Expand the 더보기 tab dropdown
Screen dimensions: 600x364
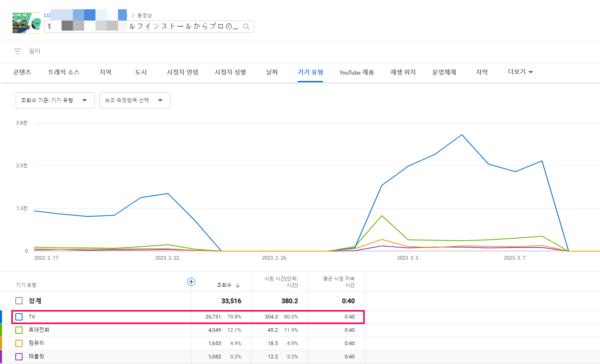[520, 72]
